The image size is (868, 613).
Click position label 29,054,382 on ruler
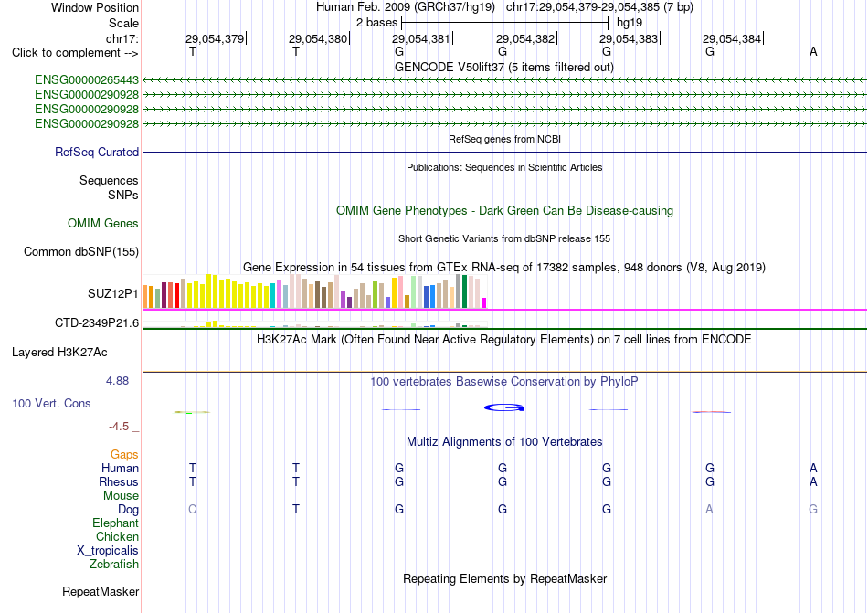(525, 38)
